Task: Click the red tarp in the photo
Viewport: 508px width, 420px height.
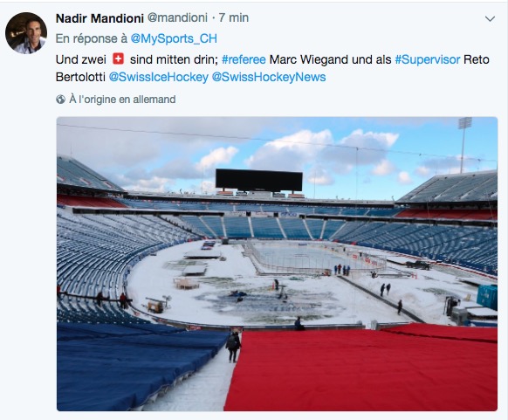Action: 361,369
